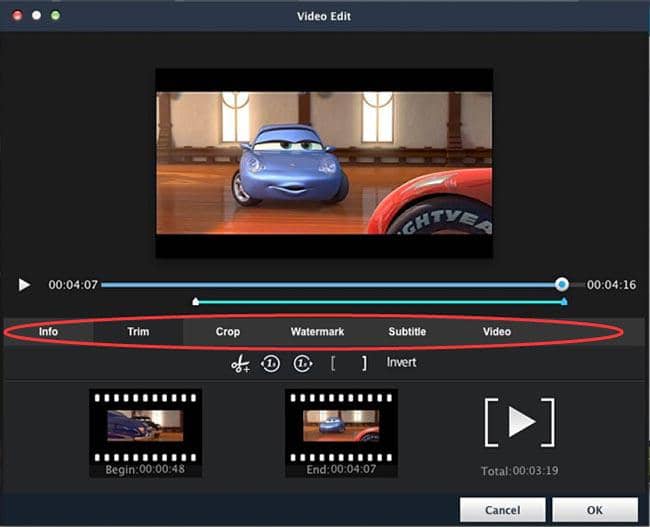650x527 pixels.
Task: Click the total duration 00:04:16 readout
Action: point(611,285)
